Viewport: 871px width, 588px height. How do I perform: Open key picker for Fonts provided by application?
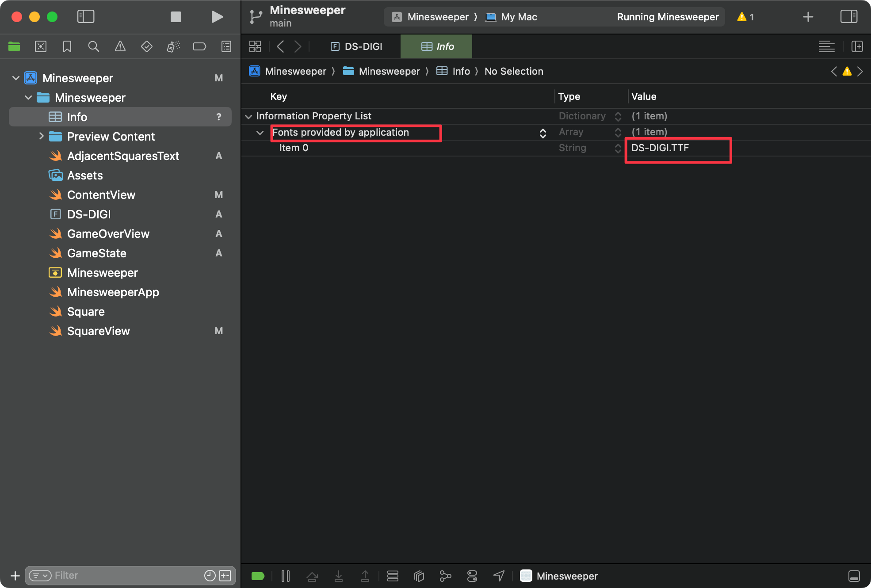[542, 133]
